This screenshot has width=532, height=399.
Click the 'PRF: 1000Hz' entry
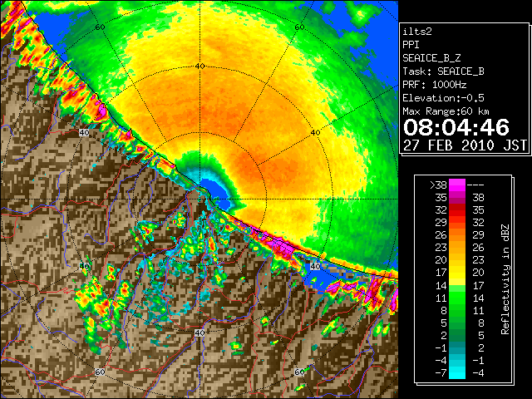pyautogui.click(x=435, y=85)
